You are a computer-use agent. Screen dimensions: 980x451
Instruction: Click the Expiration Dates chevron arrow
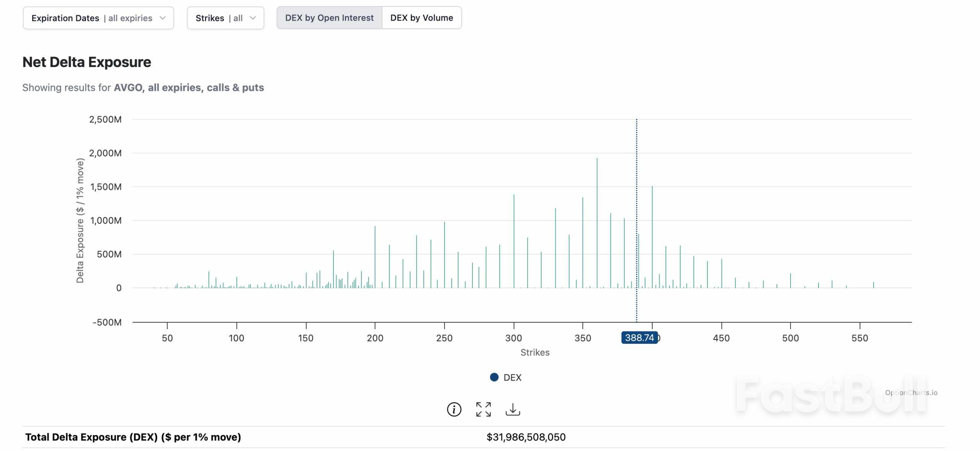pyautogui.click(x=163, y=18)
